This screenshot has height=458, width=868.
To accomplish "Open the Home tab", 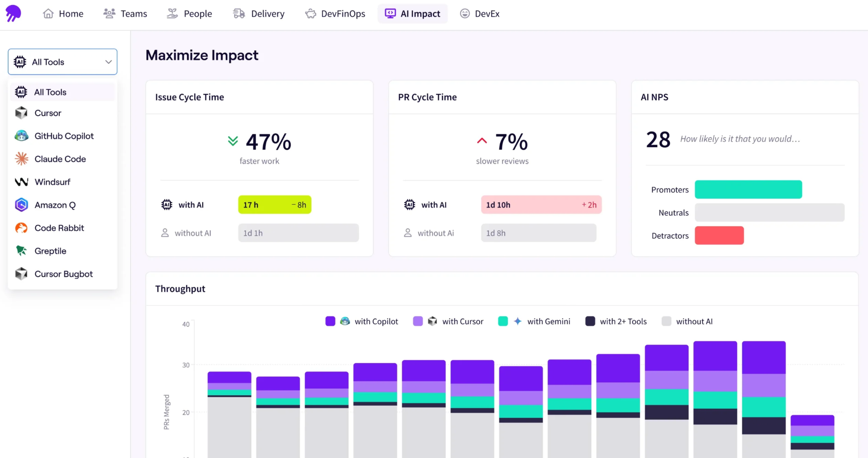I will (63, 14).
